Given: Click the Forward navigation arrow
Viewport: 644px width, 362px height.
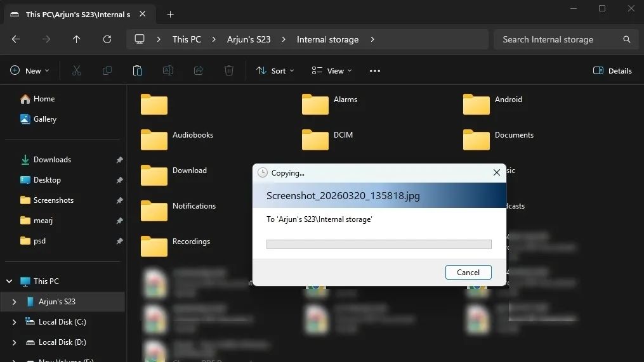Looking at the screenshot, I should 46,39.
